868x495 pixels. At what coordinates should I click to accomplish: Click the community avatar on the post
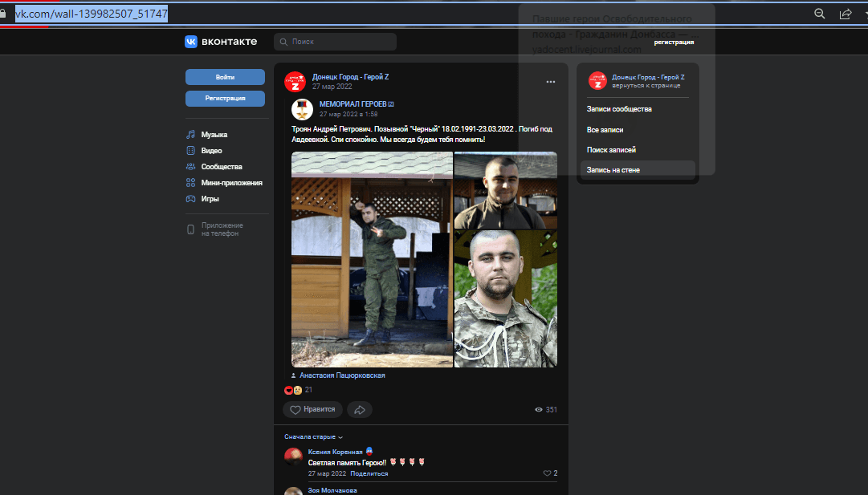(295, 81)
